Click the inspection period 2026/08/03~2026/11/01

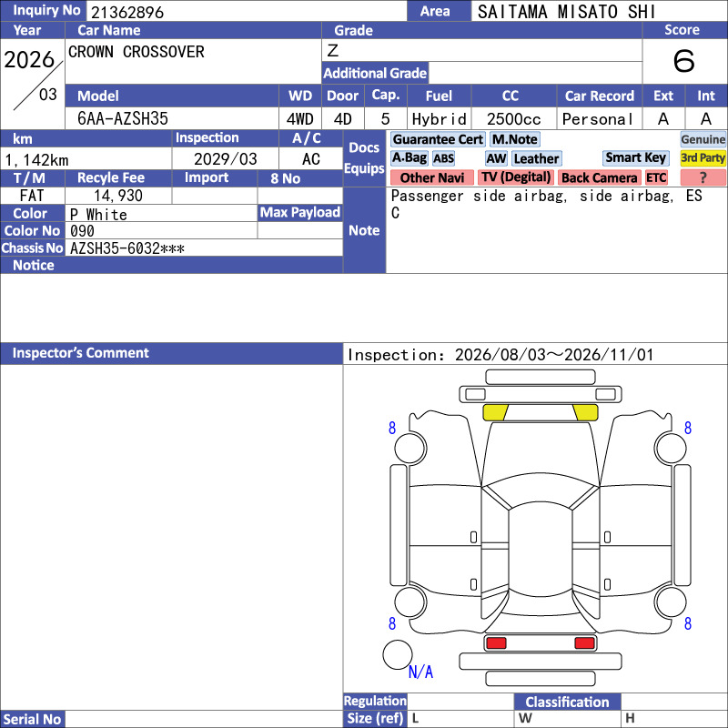coord(554,355)
